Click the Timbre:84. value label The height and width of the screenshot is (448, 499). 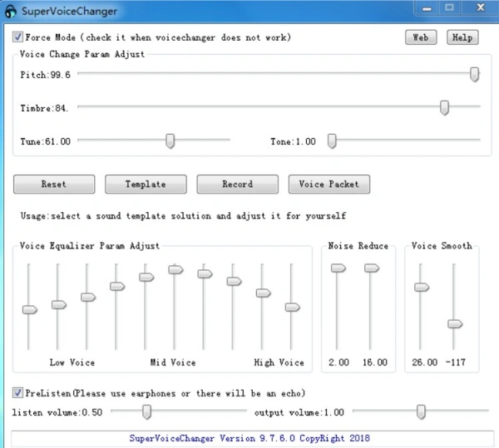click(44, 108)
